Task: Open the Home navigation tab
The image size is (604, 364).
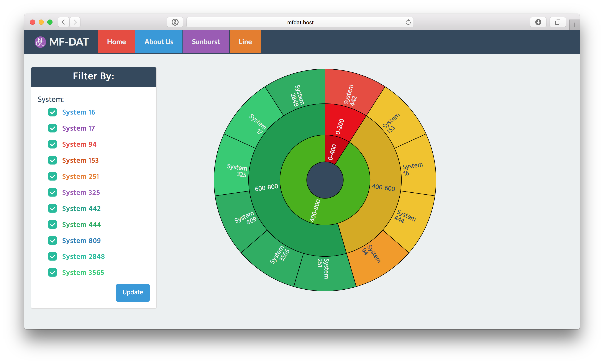Action: click(x=117, y=42)
